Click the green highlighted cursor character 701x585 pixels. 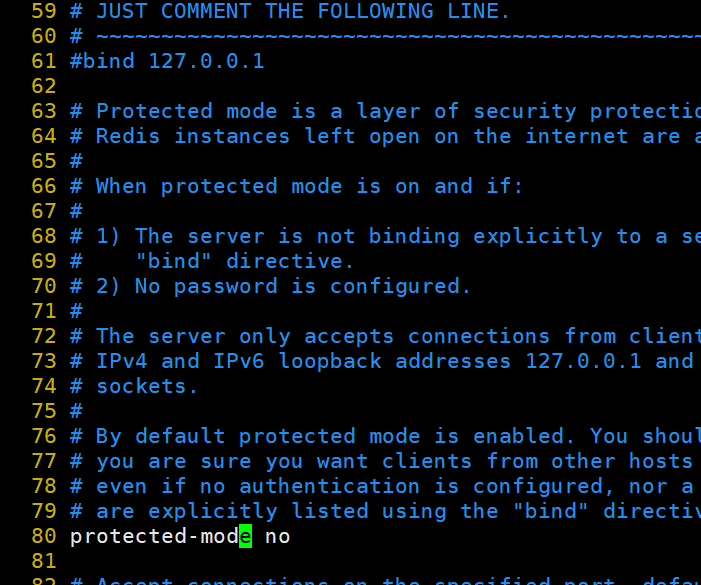pyautogui.click(x=245, y=536)
